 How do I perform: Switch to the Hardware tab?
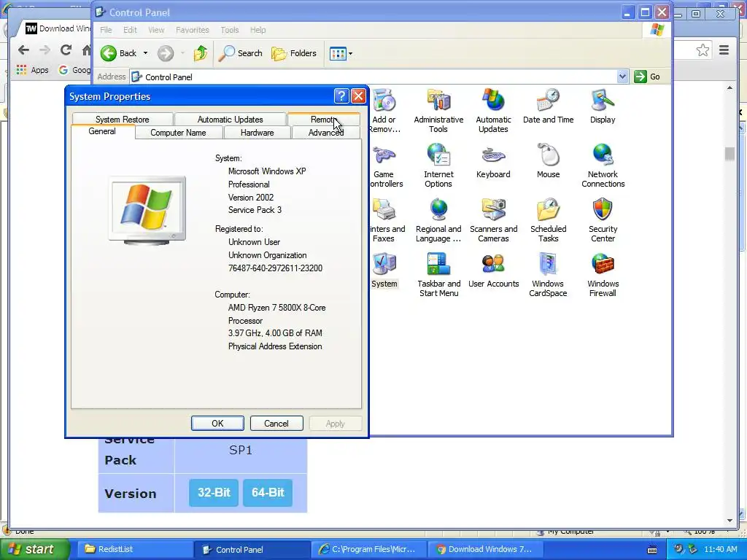coord(257,133)
